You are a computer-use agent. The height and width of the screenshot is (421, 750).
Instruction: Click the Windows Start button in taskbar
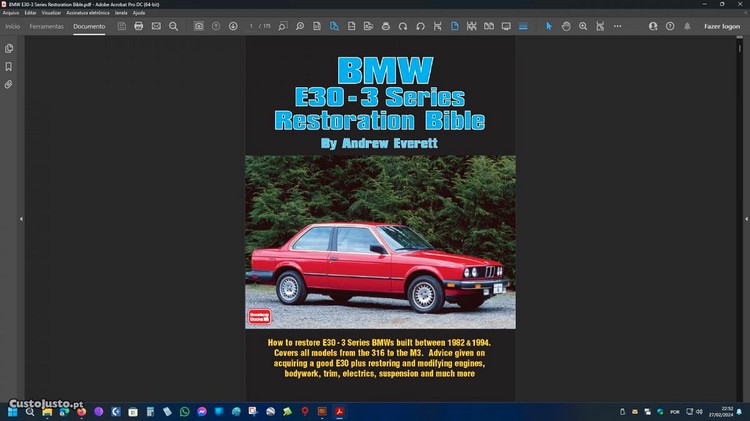pos(13,411)
